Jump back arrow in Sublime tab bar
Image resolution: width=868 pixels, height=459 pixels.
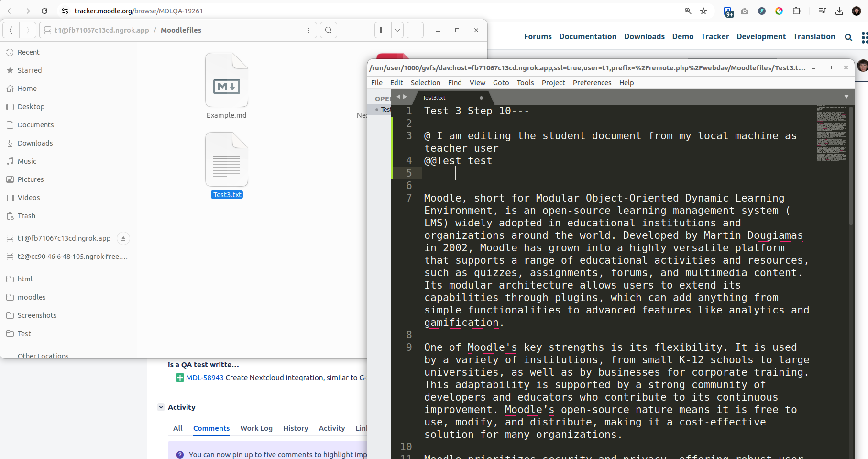398,97
